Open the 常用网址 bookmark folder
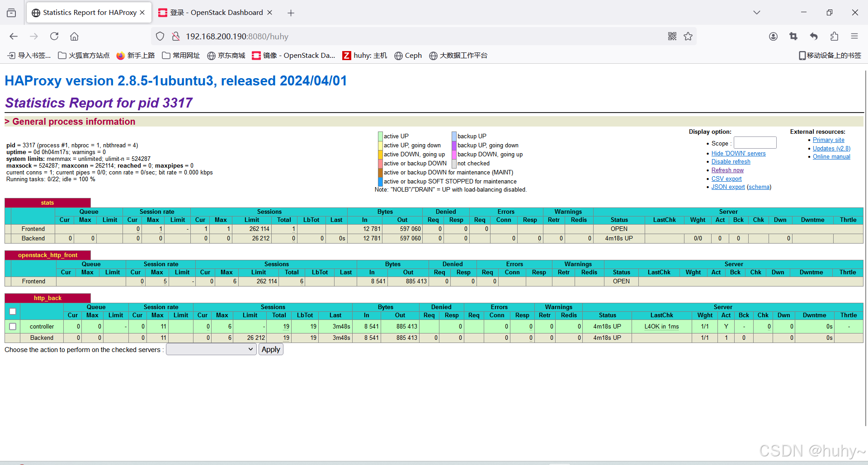Viewport: 868px width, 465px height. [181, 55]
